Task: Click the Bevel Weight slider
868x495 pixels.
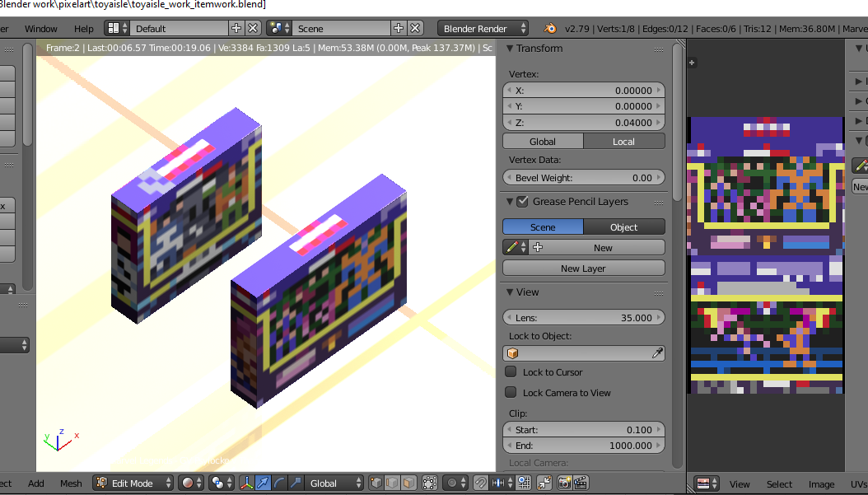Action: (583, 178)
